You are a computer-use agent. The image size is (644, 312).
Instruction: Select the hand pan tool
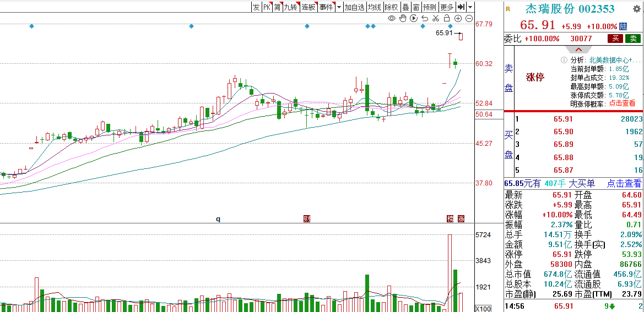[403, 18]
